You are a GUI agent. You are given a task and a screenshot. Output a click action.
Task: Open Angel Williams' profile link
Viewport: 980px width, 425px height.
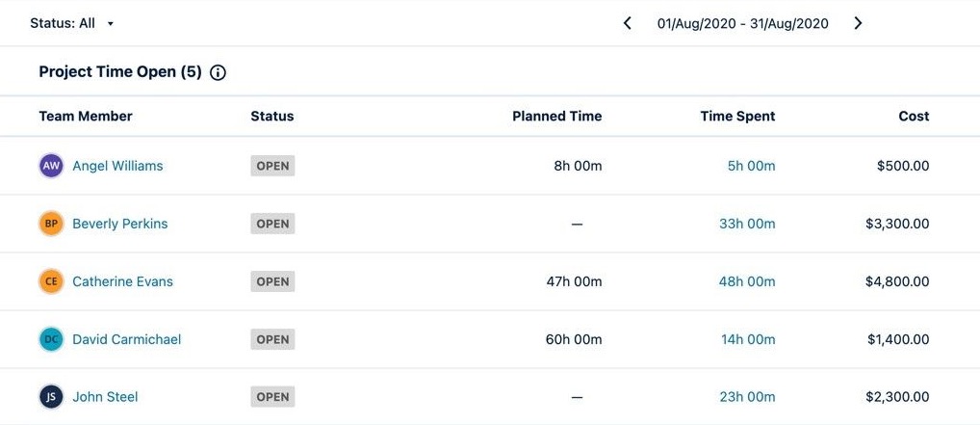pyautogui.click(x=117, y=166)
